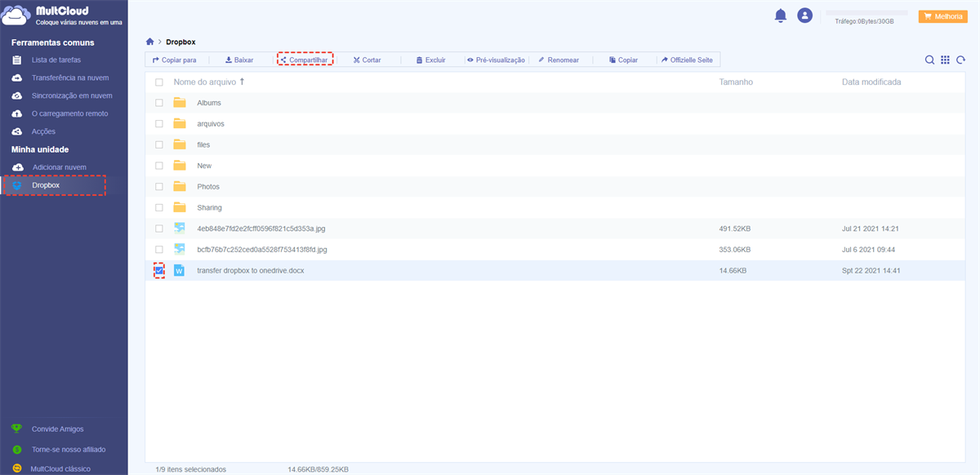The height and width of the screenshot is (475, 980).
Task: Check the Albums folder checkbox
Action: pyautogui.click(x=159, y=103)
